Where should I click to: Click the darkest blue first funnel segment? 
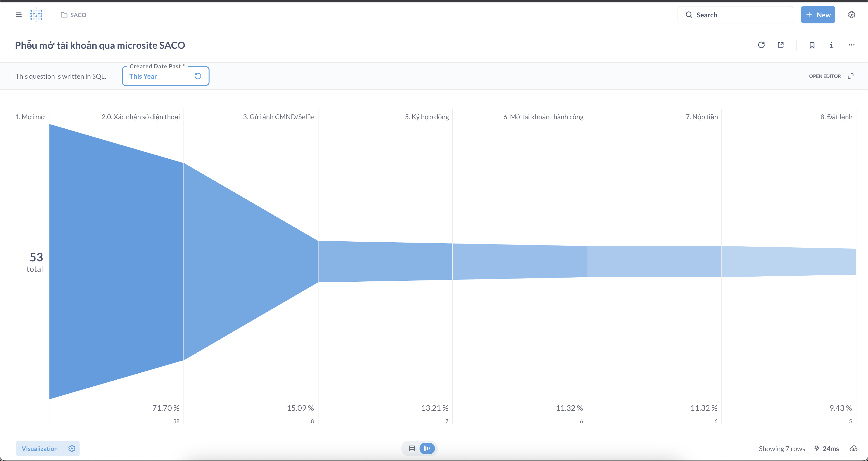coord(116,261)
